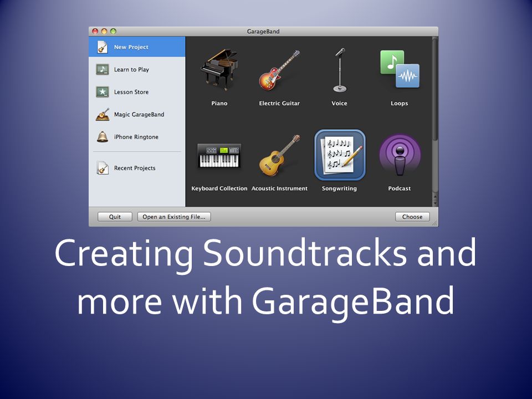Select the Podcast project icon
532x399 pixels.
[x=400, y=155]
